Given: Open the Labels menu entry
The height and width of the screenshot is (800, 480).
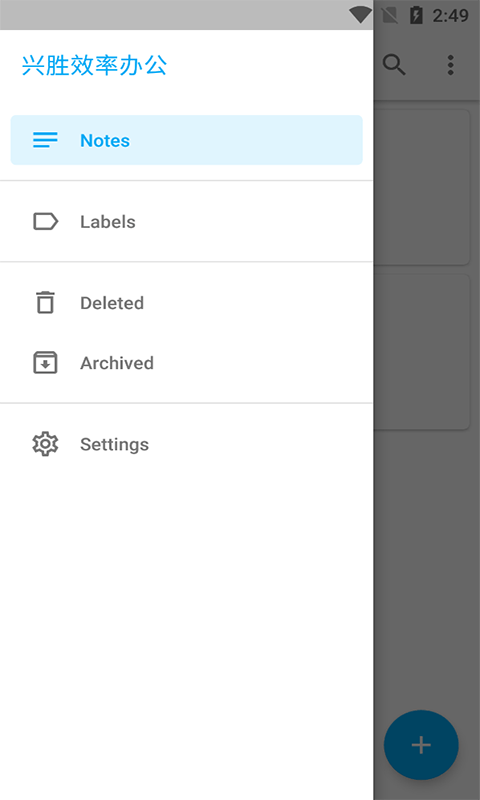Looking at the screenshot, I should point(187,221).
